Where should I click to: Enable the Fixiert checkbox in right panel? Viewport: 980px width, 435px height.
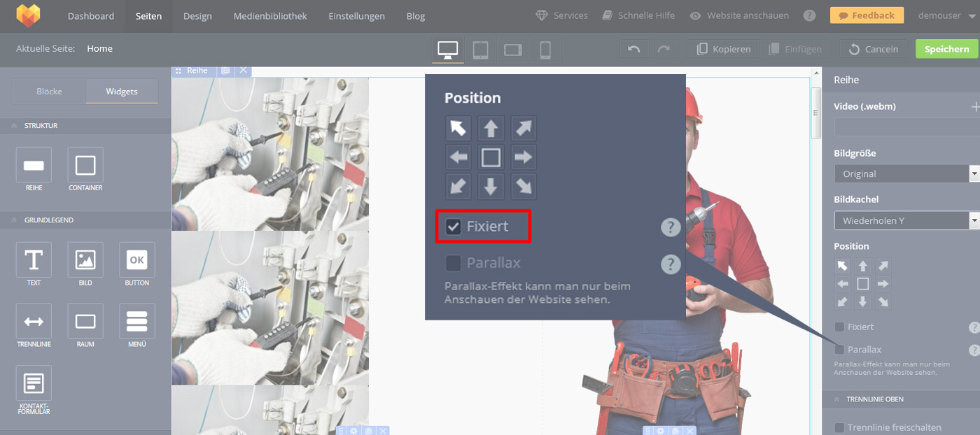tap(839, 327)
